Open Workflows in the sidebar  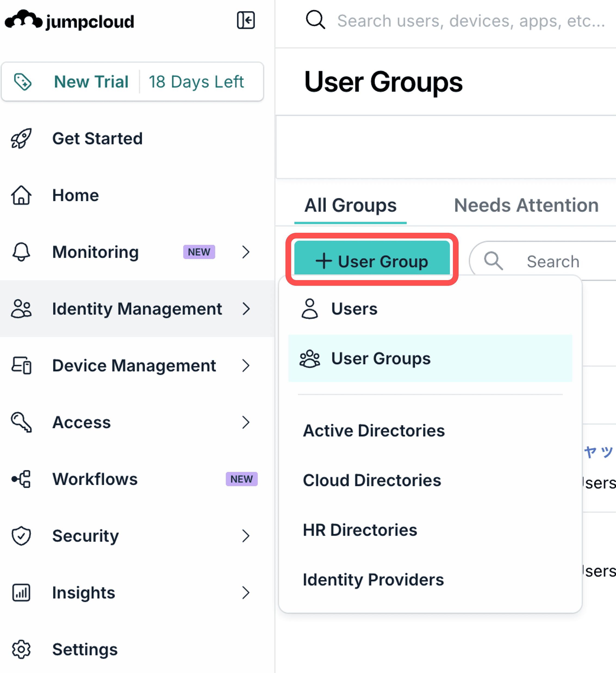coord(95,479)
